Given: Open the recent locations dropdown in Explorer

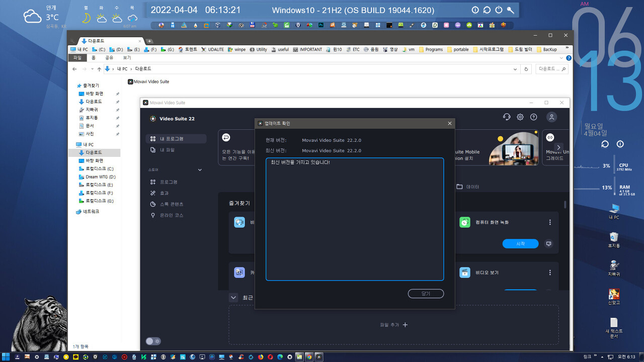Looking at the screenshot, I should pyautogui.click(x=92, y=69).
